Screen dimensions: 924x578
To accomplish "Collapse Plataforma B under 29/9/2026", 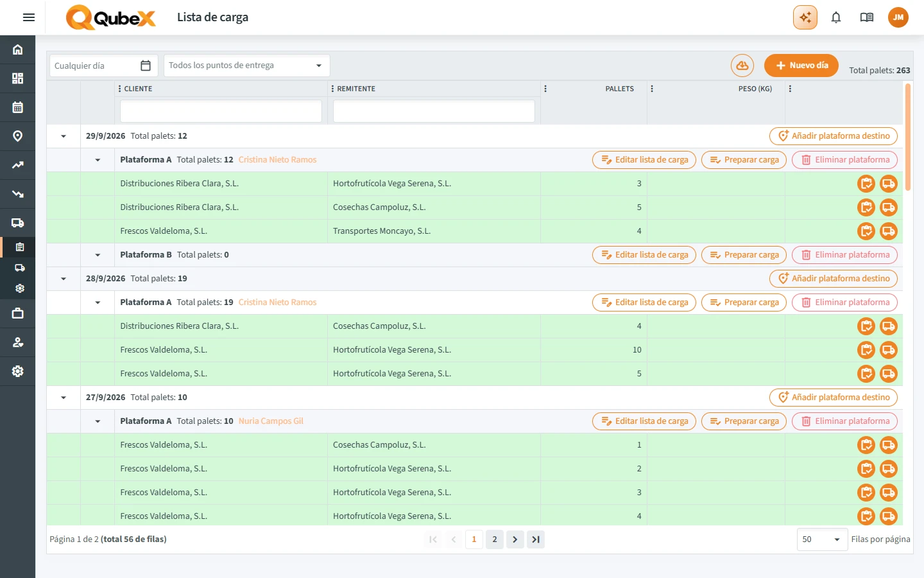I will [x=98, y=255].
